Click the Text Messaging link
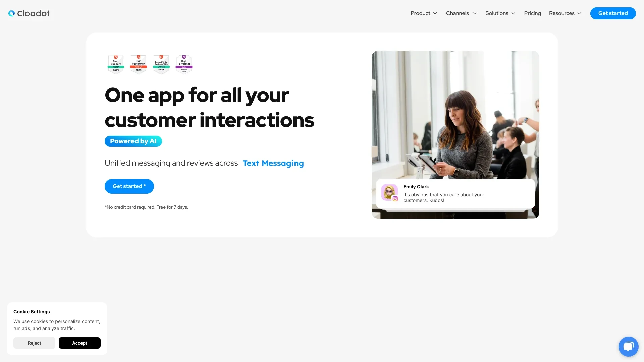Screen dimensions: 644x362 (273, 163)
